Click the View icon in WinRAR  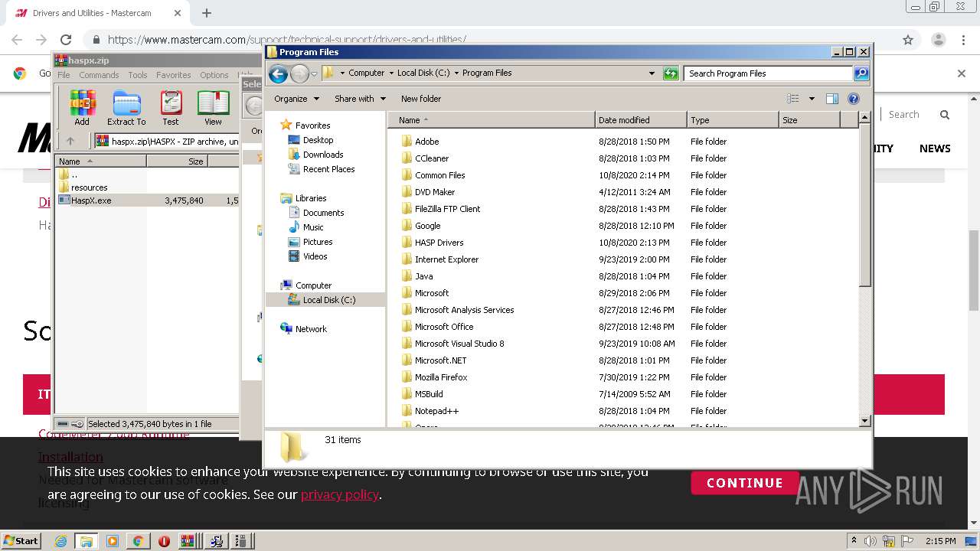(213, 108)
